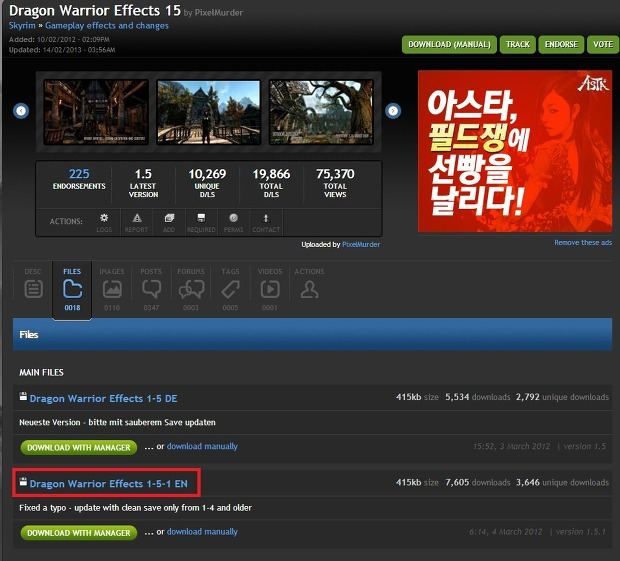Switch to the Tags tab
The height and width of the screenshot is (561, 620).
tap(231, 289)
